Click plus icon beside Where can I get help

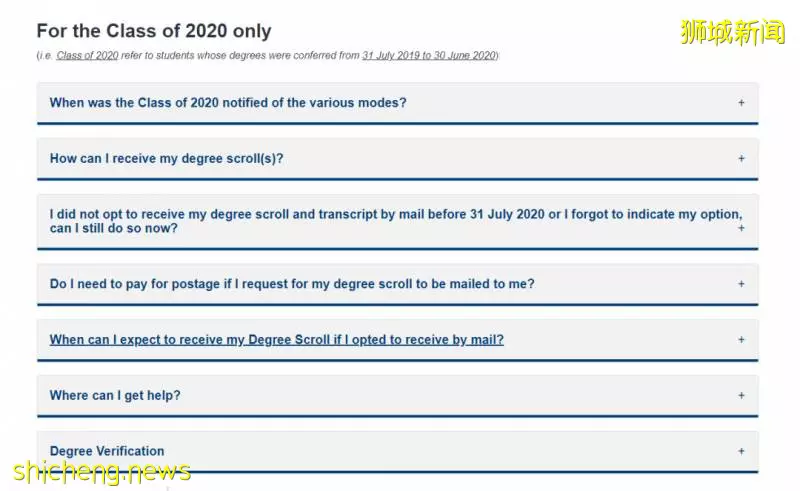741,395
